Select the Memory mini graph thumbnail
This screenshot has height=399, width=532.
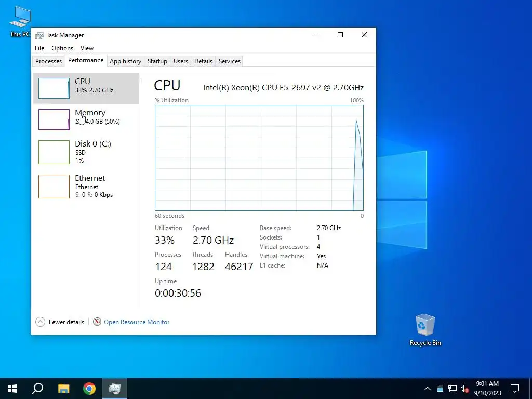54,119
